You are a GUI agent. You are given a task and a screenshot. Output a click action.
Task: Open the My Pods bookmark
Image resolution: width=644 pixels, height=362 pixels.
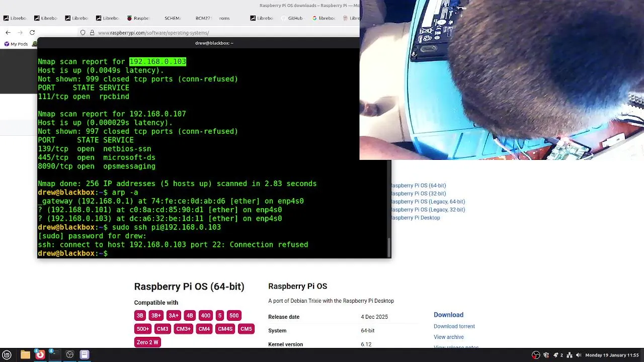pyautogui.click(x=16, y=44)
